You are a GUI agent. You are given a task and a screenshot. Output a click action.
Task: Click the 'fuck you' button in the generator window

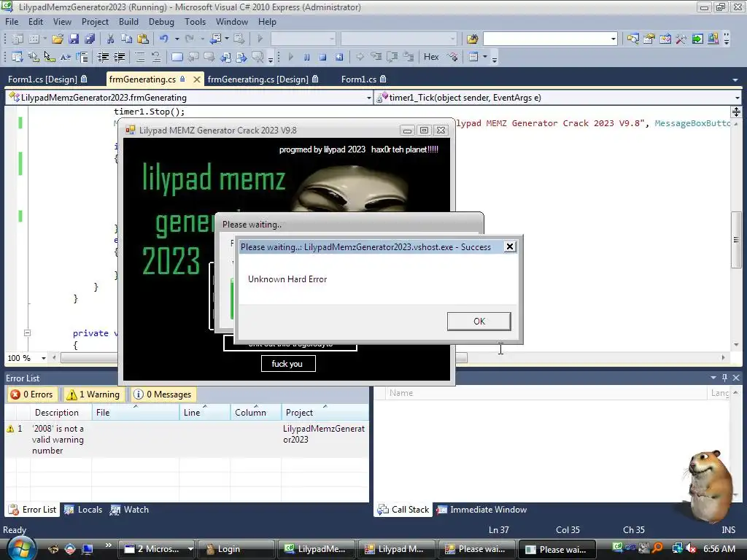point(287,364)
